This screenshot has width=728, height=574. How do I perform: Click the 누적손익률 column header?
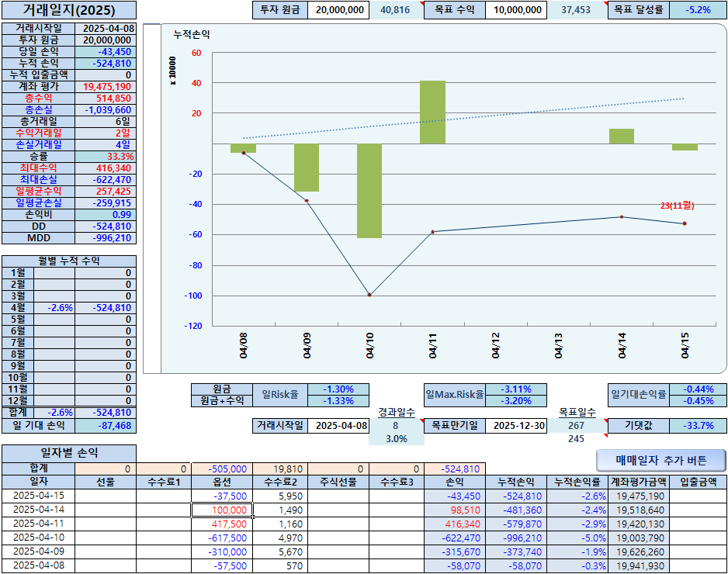(x=577, y=482)
